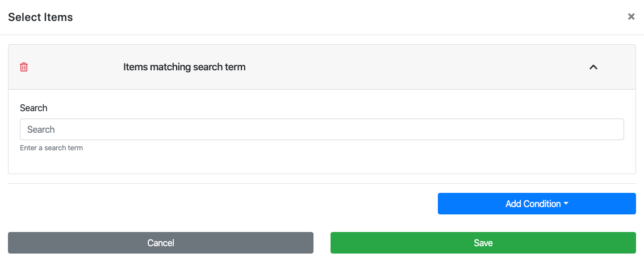Screen dimensions: 644x270
Task: Click the Select Items dialog title
Action: [x=40, y=17]
